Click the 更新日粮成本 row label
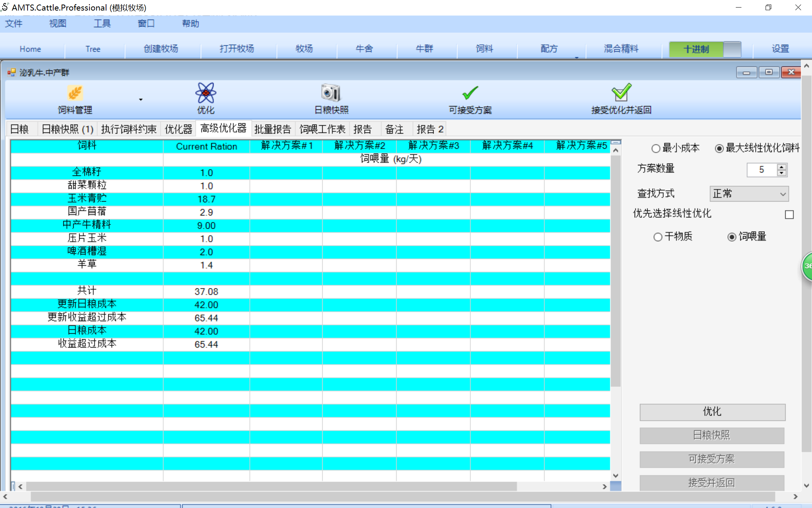This screenshot has height=508, width=812. (87, 305)
